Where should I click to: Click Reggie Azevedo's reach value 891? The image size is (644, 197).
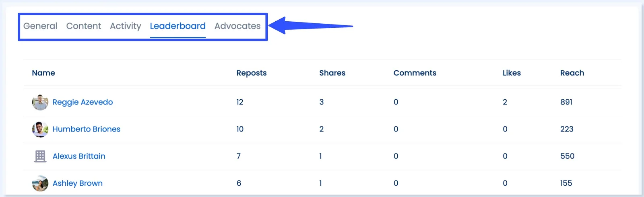click(566, 102)
